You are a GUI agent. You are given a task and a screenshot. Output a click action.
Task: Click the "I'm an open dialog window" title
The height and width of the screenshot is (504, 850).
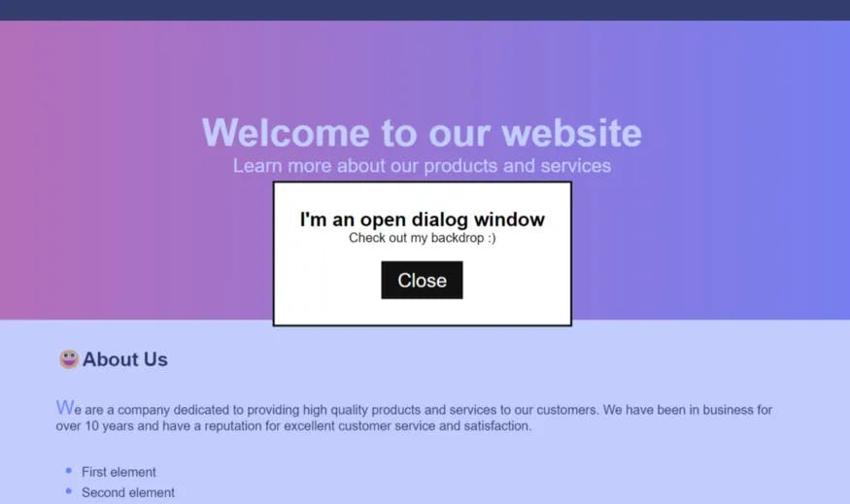422,219
